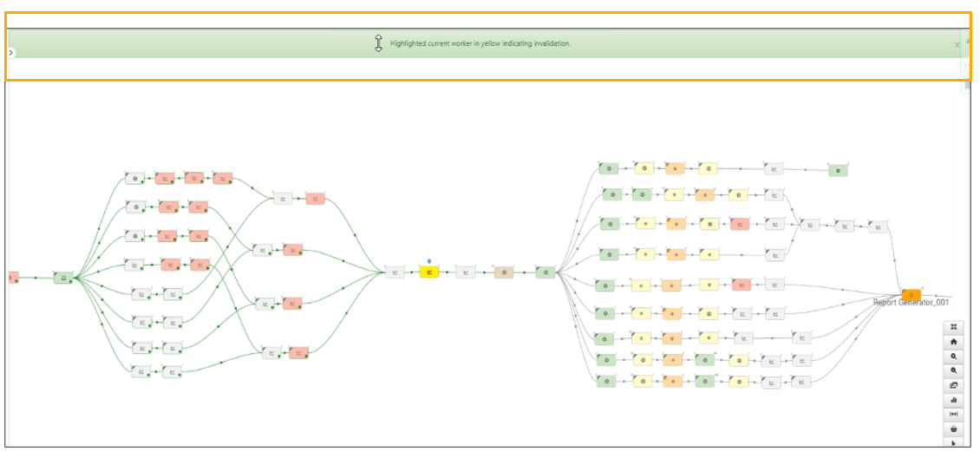Click the lower magnifier zoom icon
Viewport: 980px width, 465px height.
(953, 370)
